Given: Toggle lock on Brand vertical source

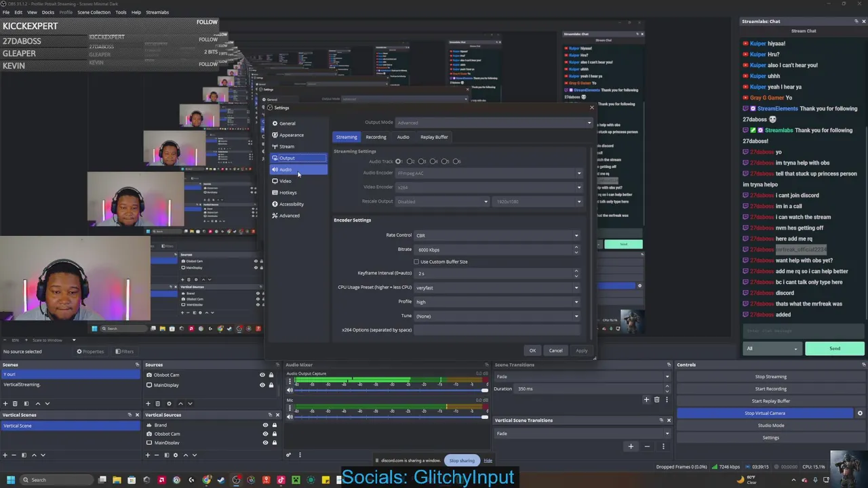Looking at the screenshot, I should click(x=274, y=425).
